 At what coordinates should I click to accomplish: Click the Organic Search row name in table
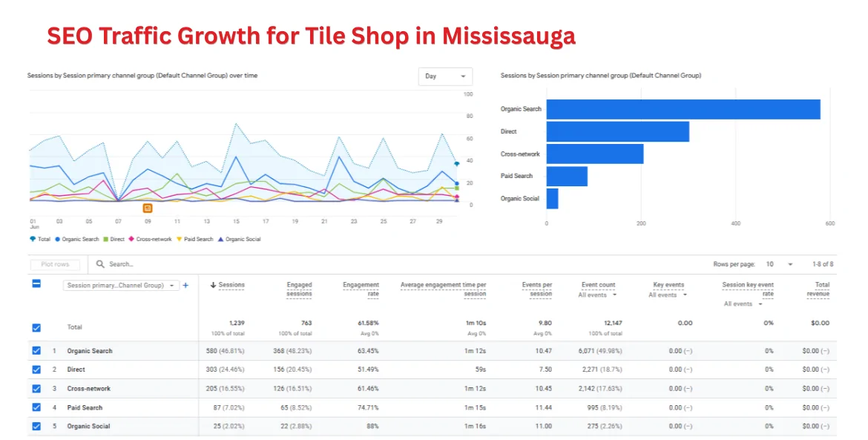[x=90, y=351]
